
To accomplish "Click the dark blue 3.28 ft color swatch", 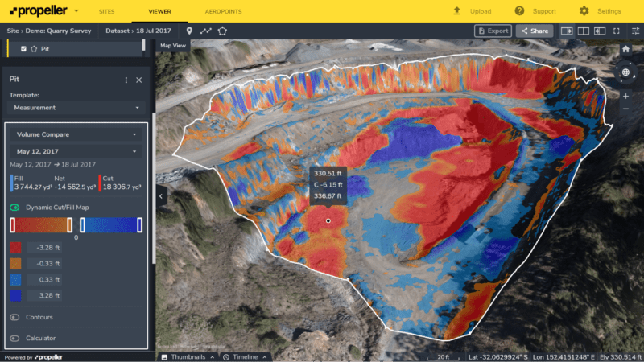I will coord(15,295).
